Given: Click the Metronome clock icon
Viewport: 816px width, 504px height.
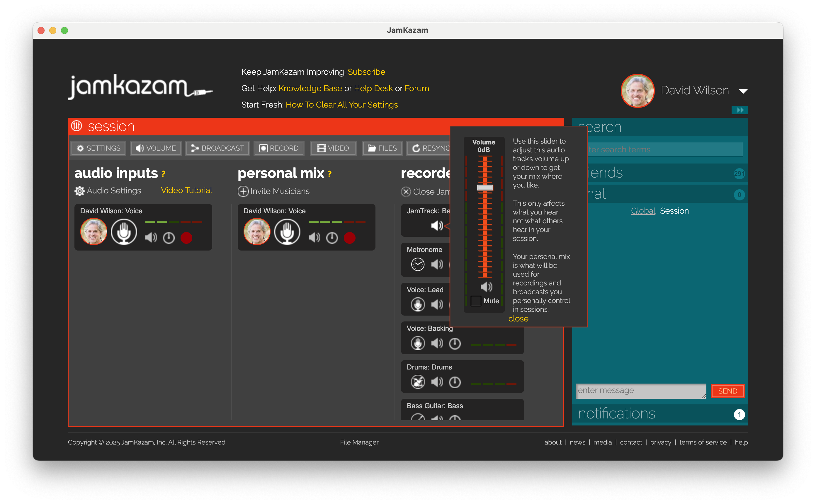Looking at the screenshot, I should click(x=418, y=264).
